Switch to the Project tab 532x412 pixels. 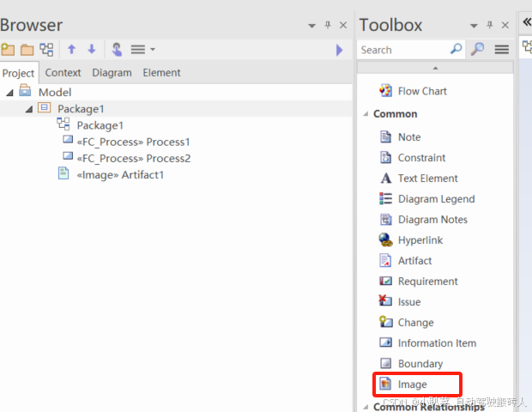(x=18, y=73)
